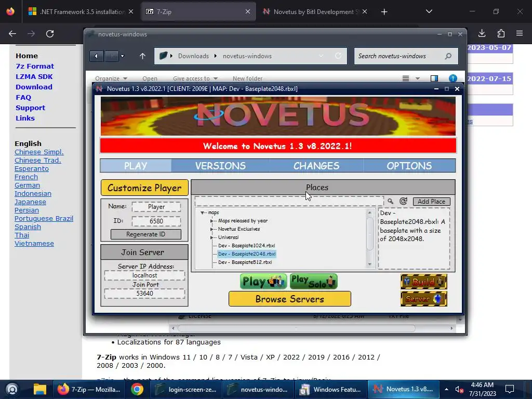Click the Search novetus-windows box
This screenshot has width=532, height=399.
(x=406, y=56)
